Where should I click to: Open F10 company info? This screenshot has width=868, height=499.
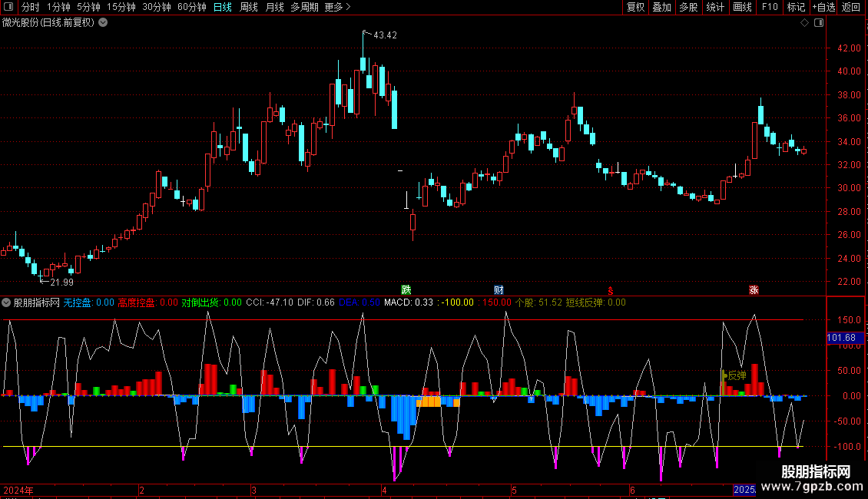pos(770,7)
